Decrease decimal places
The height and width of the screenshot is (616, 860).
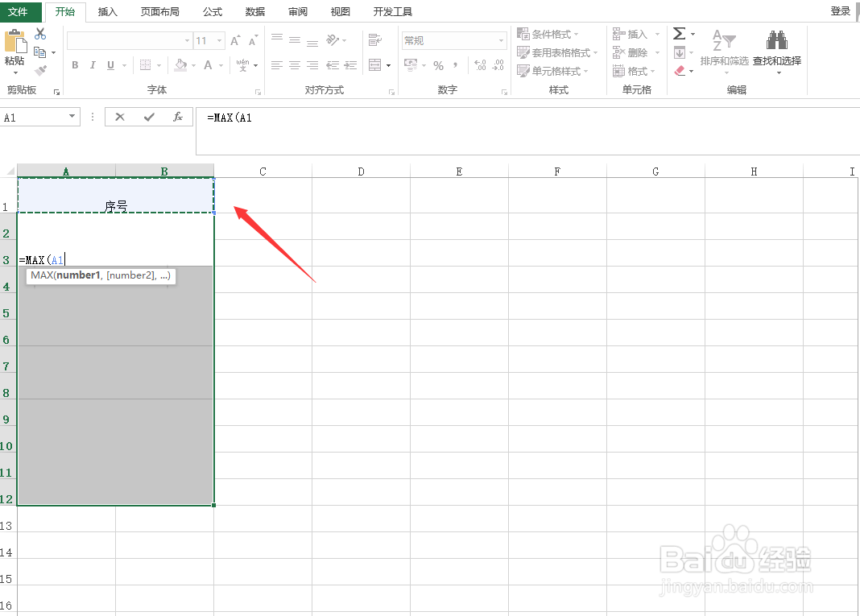498,65
